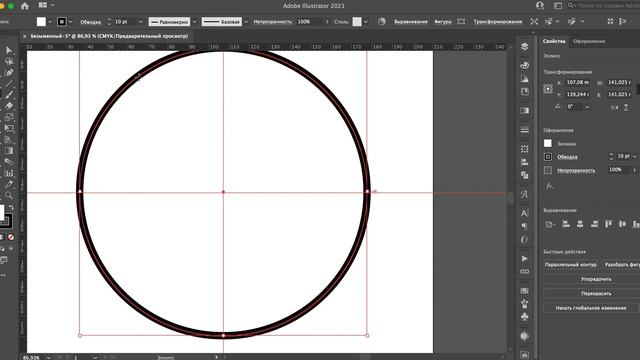The image size is (640, 360).
Task: Click the Home icon in title bar
Action: click(x=25, y=6)
